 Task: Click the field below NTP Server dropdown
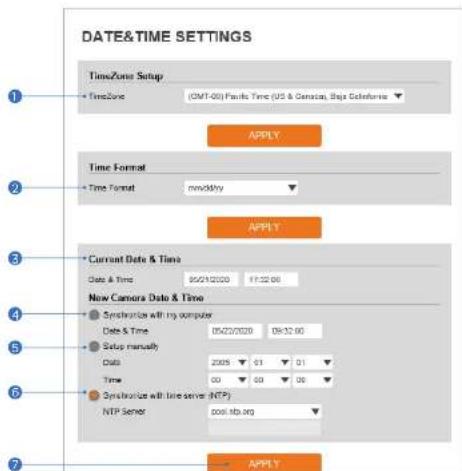(x=265, y=428)
